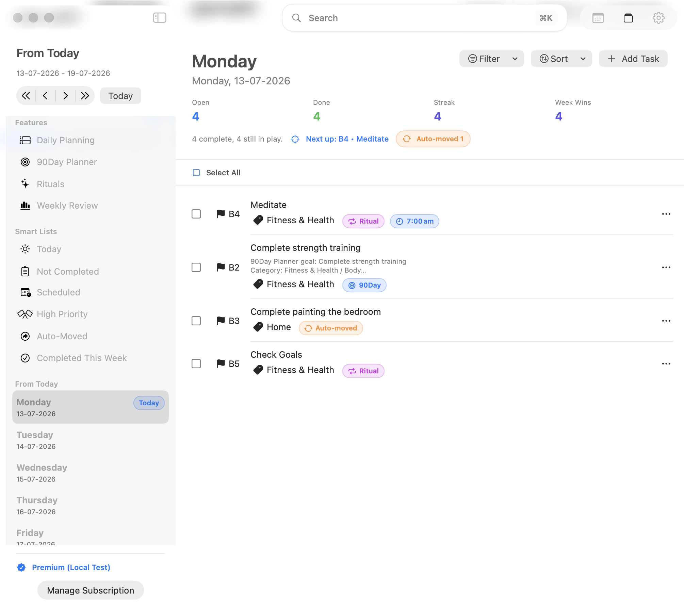Screen dimensions: 684x616
Task: Check off the Meditate task
Action: click(x=196, y=214)
